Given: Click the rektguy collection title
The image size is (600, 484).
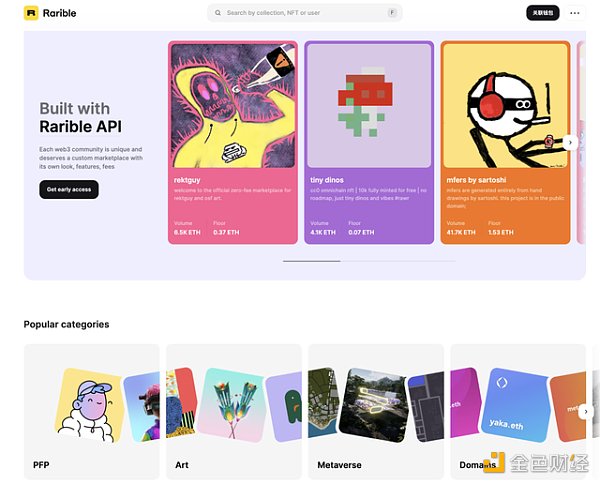Looking at the screenshot, I should point(187,180).
